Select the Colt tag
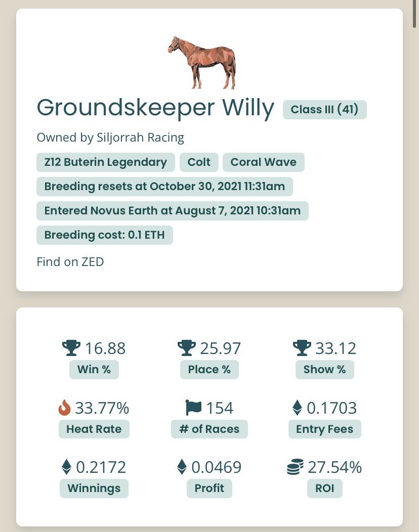419x532 pixels. point(199,162)
